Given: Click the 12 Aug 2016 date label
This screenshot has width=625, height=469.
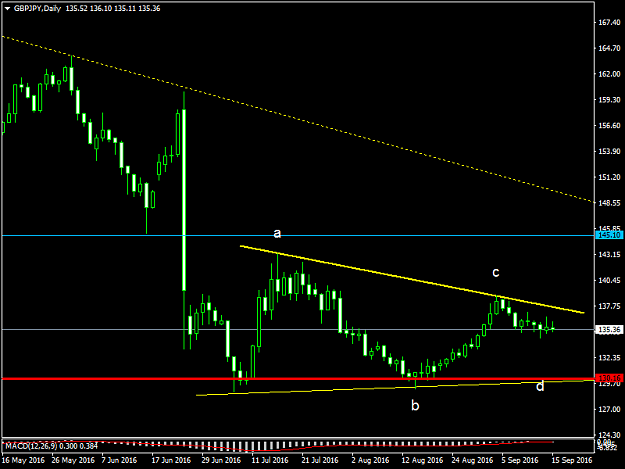Looking at the screenshot, I should 422,460.
